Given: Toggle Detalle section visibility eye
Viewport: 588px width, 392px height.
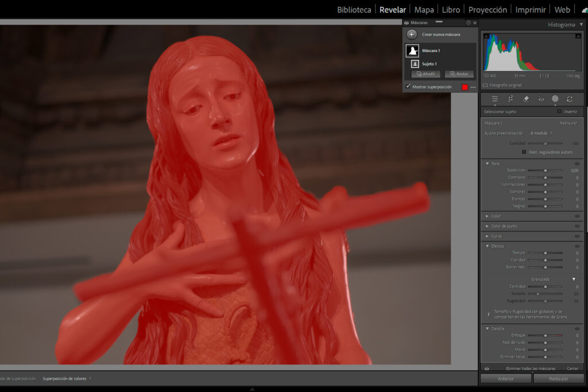Looking at the screenshot, I should 577,329.
